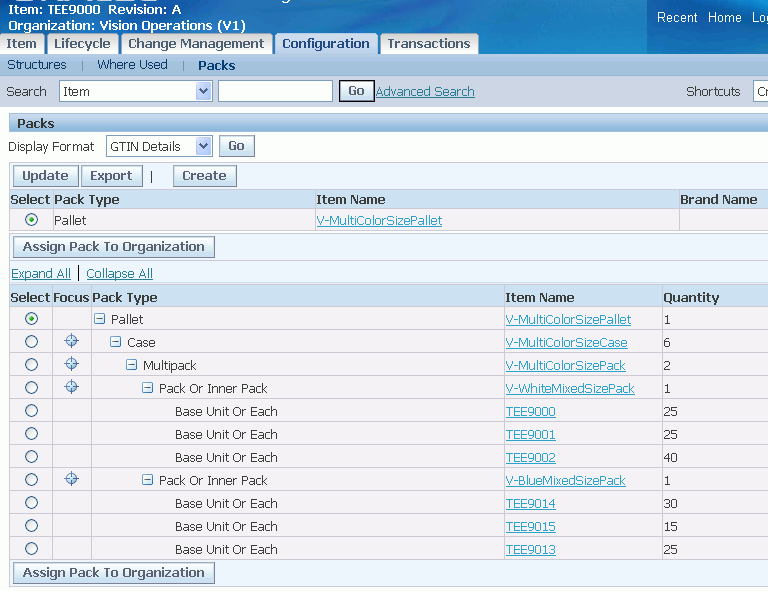Click the Home link in header
The width and height of the screenshot is (768, 591).
tap(724, 18)
